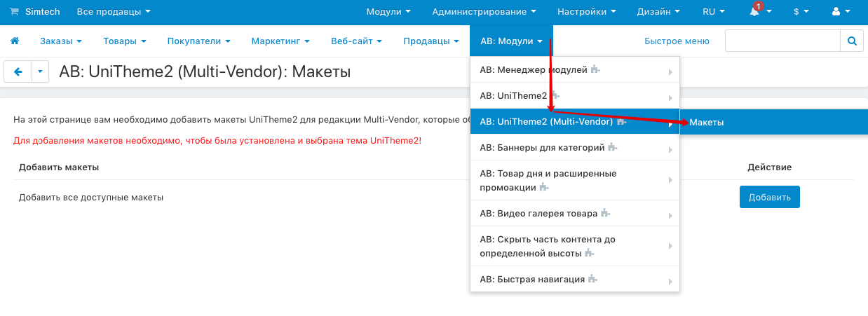This screenshot has height=316, width=868.
Task: Click the red UniTheme2 warning text
Action: (x=217, y=141)
